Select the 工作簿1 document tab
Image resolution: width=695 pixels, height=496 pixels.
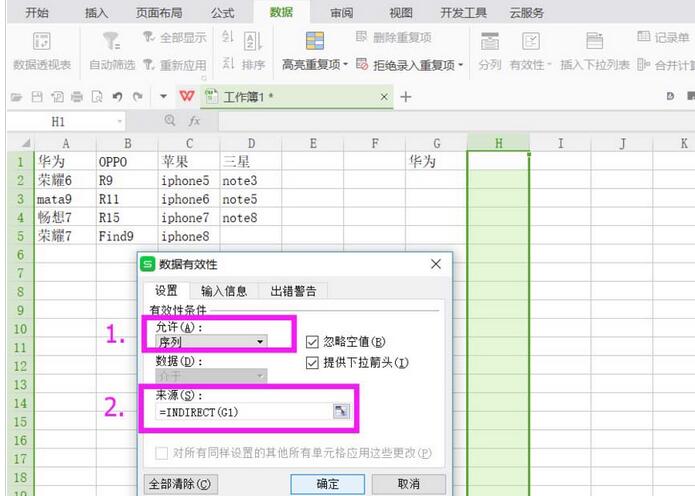click(296, 97)
